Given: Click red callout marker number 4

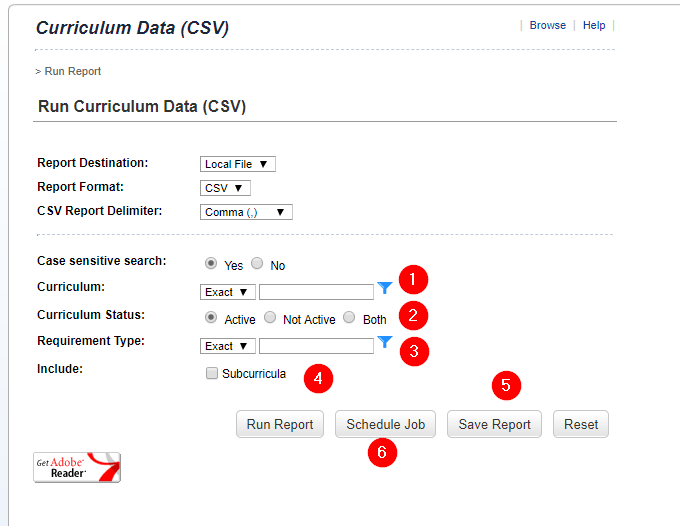Looking at the screenshot, I should click(x=318, y=378).
